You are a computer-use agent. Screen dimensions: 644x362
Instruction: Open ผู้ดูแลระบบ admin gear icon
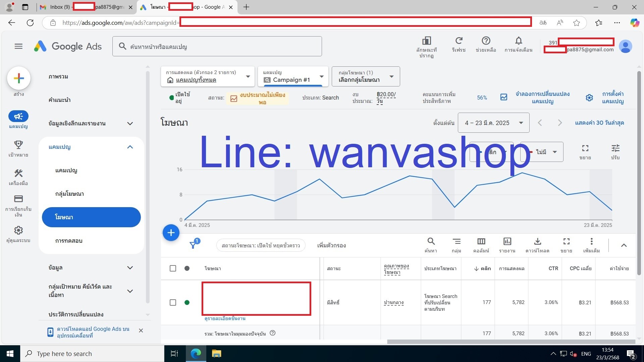click(x=18, y=230)
